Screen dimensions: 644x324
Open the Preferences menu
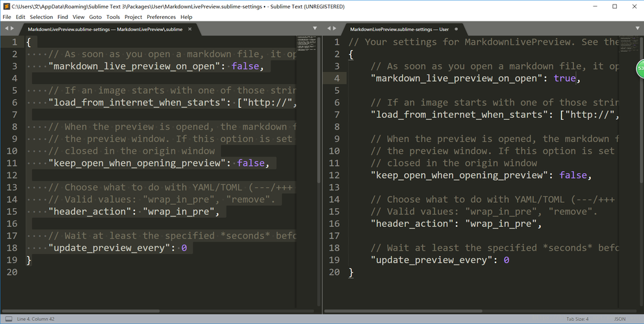click(x=161, y=17)
